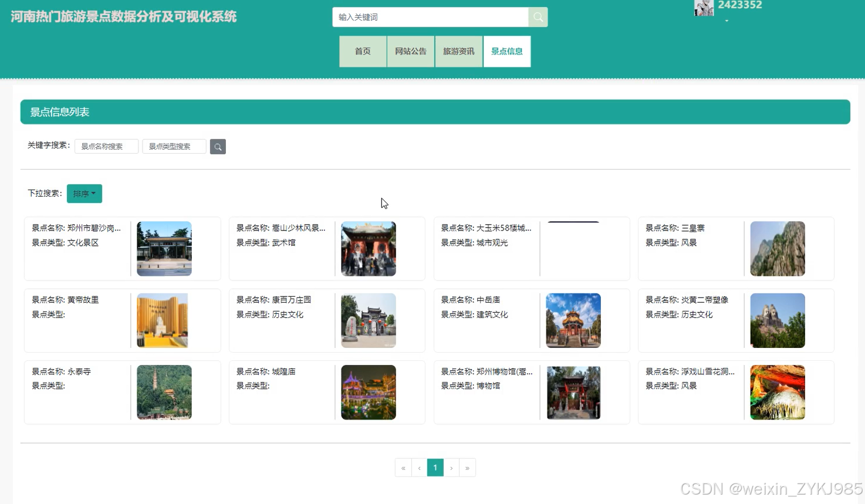
Task: Click the 三皇寨 mountain thumbnail image
Action: (777, 249)
